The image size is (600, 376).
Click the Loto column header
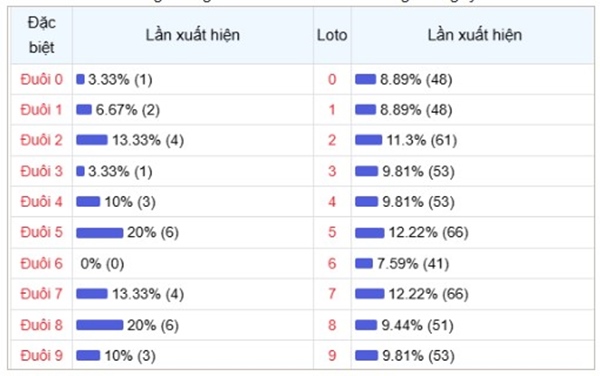click(x=332, y=35)
